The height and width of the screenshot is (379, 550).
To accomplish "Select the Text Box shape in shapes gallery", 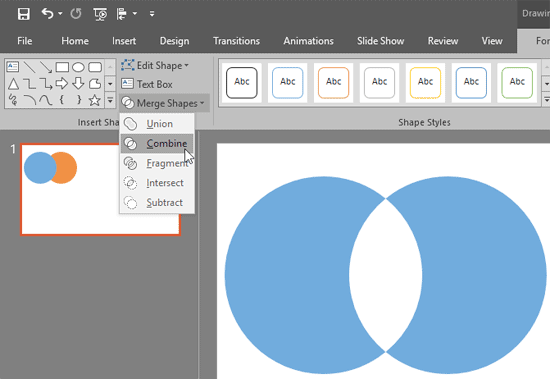I will tap(13, 67).
